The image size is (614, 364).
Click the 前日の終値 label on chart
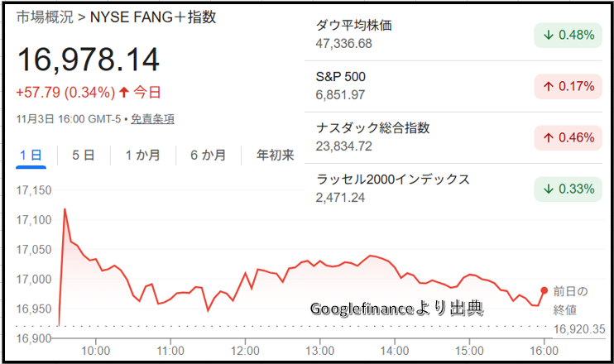click(571, 300)
